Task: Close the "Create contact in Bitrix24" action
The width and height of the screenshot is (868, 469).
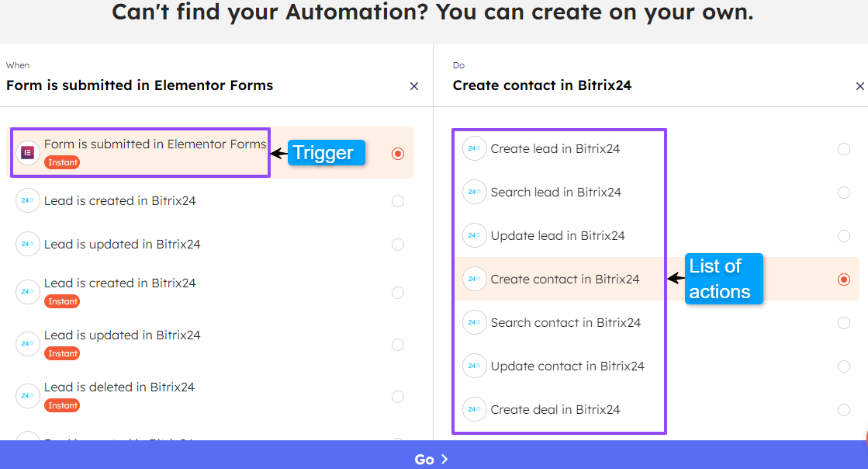Action: point(860,86)
